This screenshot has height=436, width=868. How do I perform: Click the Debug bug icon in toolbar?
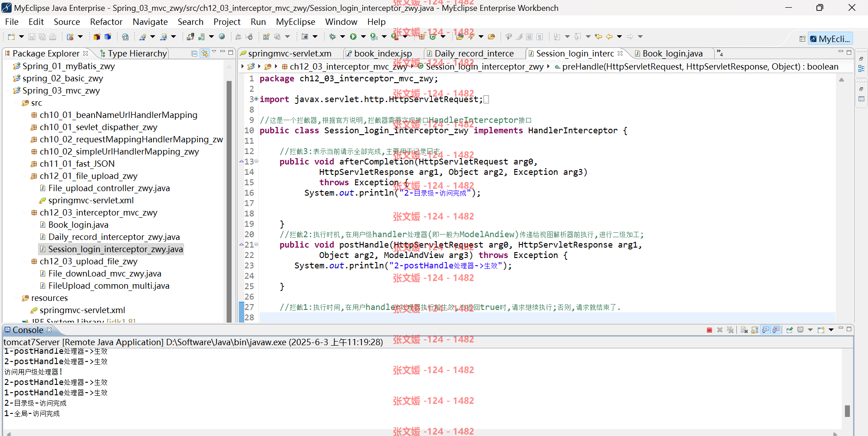pyautogui.click(x=332, y=37)
